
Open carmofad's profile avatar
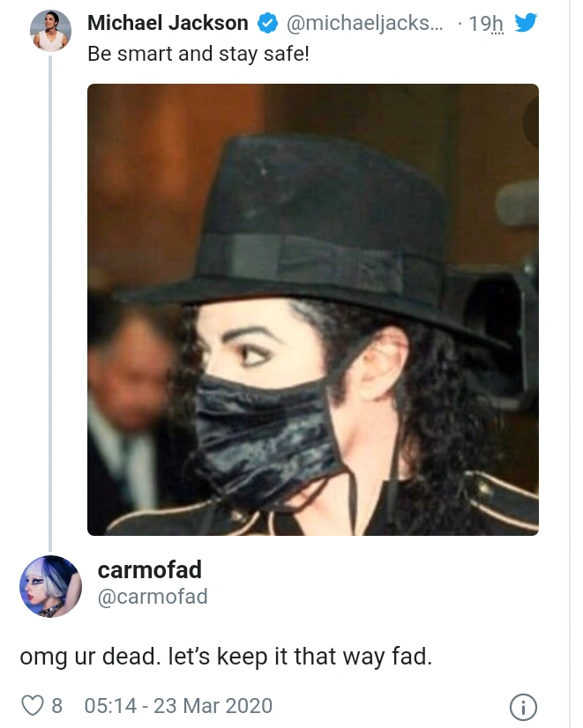(x=50, y=586)
